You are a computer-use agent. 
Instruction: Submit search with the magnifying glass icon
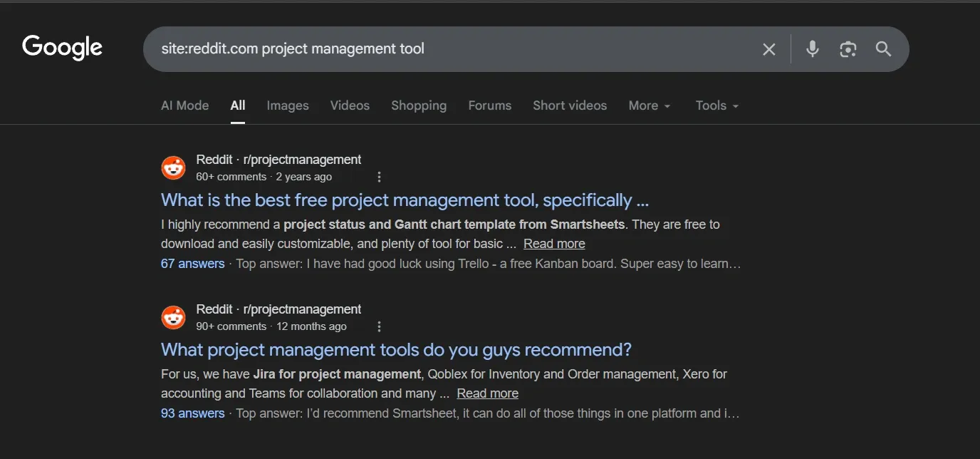(883, 49)
